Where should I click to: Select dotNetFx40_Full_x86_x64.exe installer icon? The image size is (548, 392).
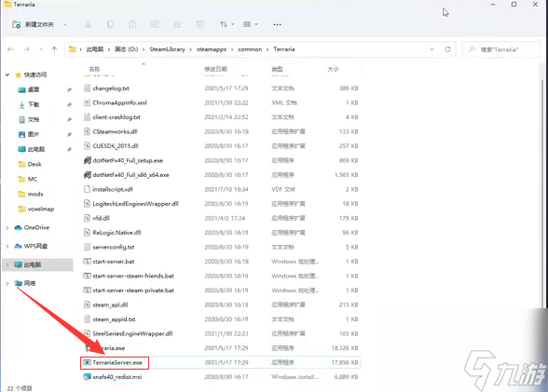(88, 175)
